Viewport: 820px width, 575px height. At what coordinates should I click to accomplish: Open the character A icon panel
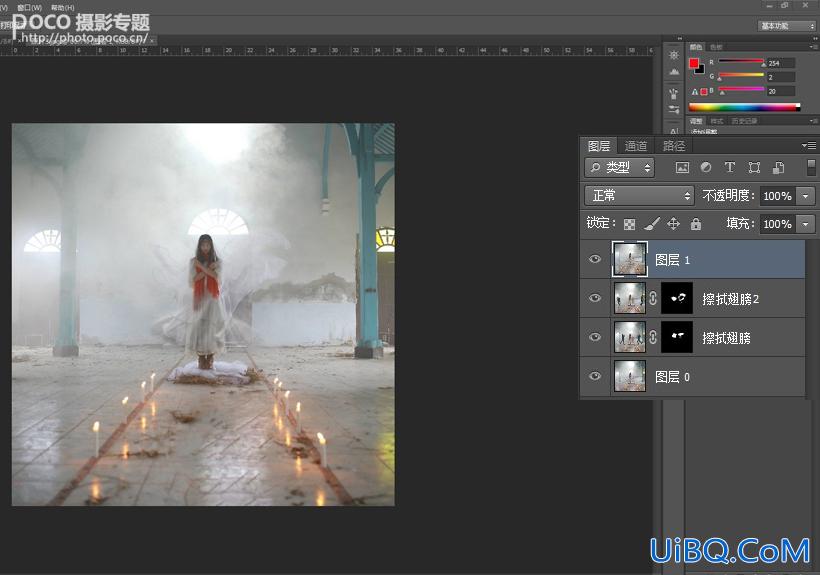pos(674,131)
